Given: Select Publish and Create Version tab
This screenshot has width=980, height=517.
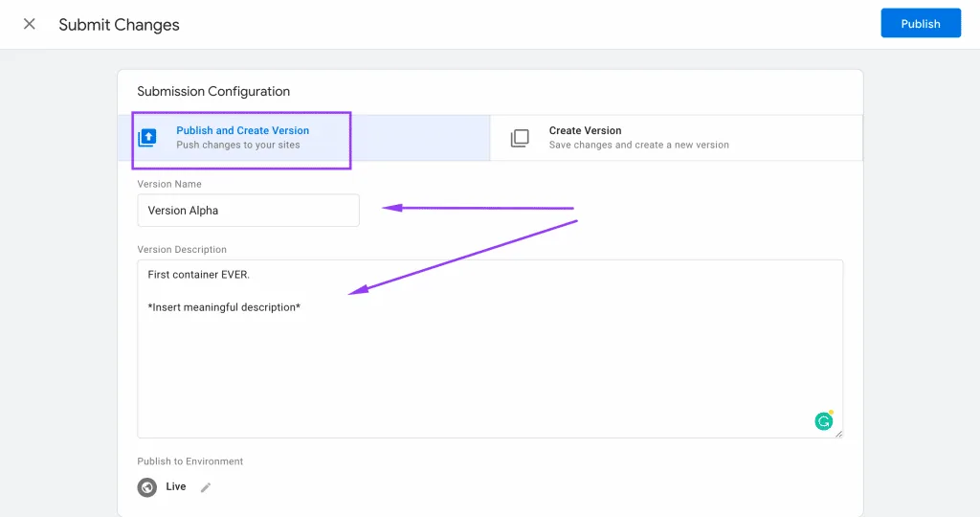Looking at the screenshot, I should 303,138.
